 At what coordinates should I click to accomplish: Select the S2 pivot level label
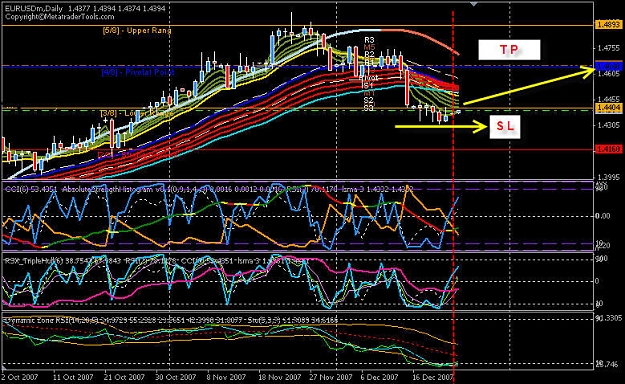click(x=368, y=100)
